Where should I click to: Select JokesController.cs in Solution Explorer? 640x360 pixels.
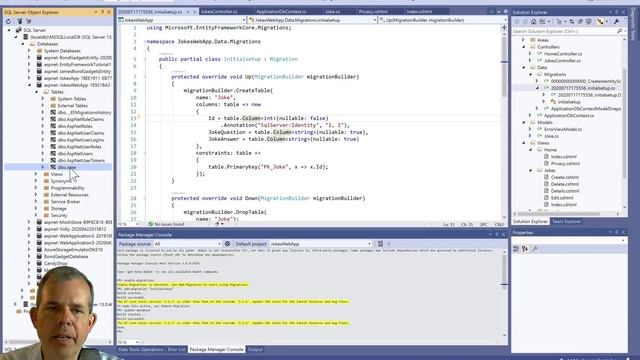point(562,61)
